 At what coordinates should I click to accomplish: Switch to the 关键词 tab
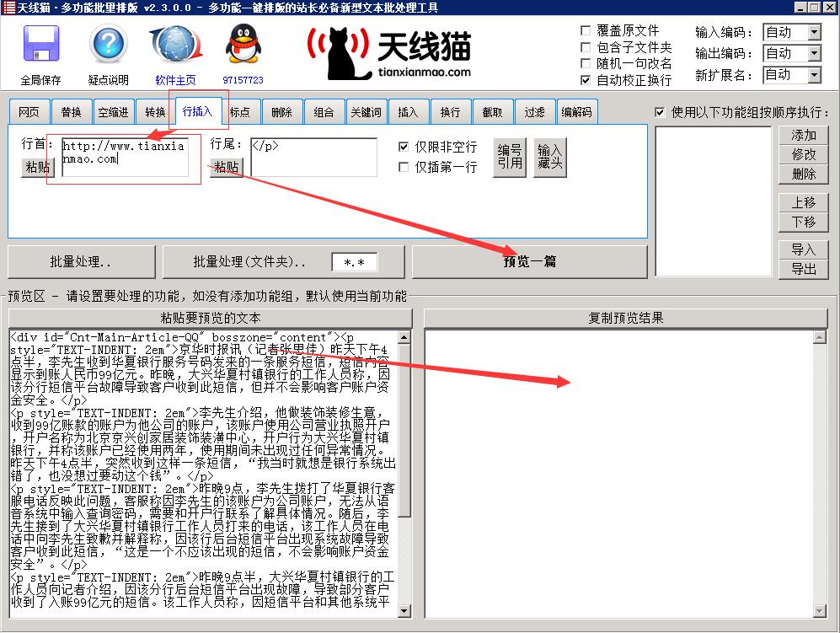coord(366,112)
